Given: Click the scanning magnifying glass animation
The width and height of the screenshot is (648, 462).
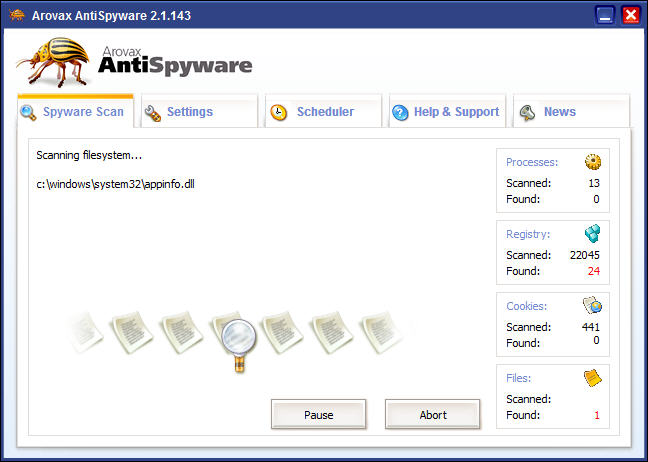Looking at the screenshot, I should (x=239, y=344).
